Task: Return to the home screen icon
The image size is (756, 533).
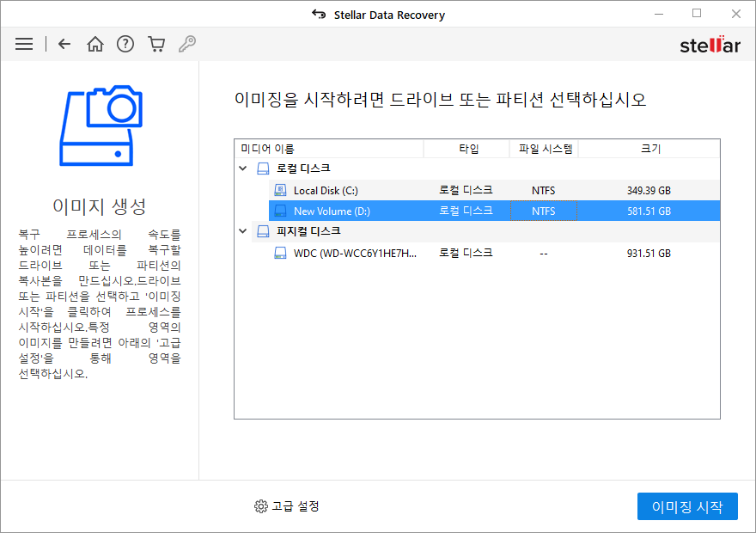Action: click(95, 44)
